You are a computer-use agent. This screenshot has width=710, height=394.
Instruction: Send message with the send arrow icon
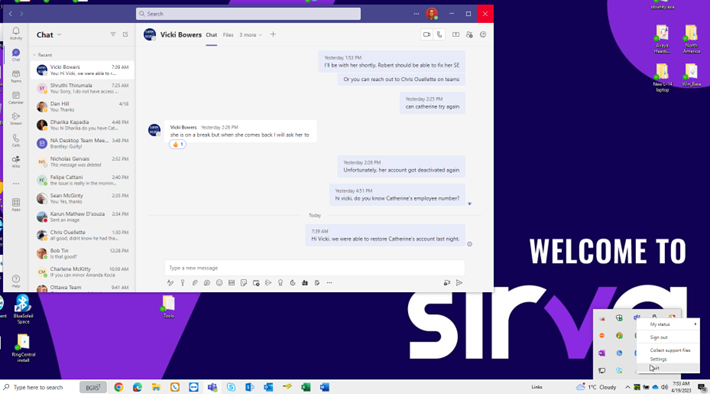pyautogui.click(x=459, y=283)
